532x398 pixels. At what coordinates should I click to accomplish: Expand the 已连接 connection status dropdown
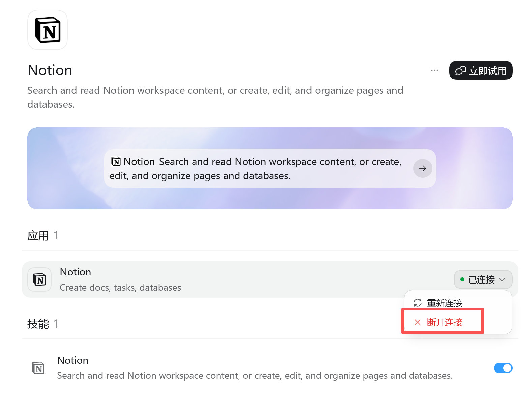coord(483,279)
